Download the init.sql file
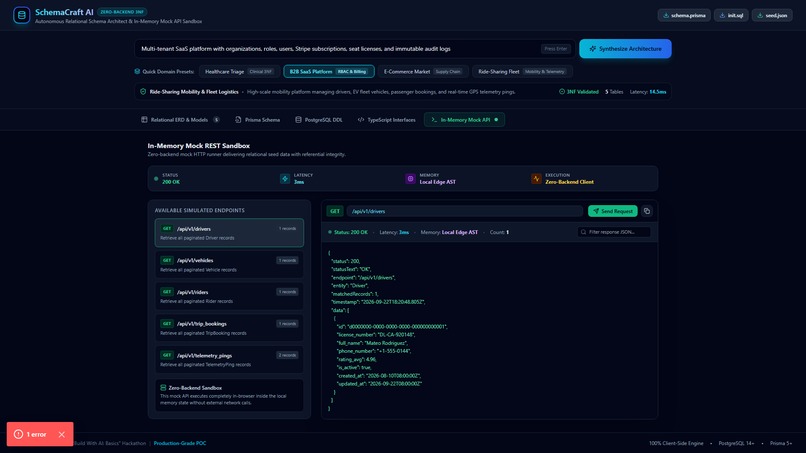This screenshot has width=806, height=453. (x=731, y=15)
